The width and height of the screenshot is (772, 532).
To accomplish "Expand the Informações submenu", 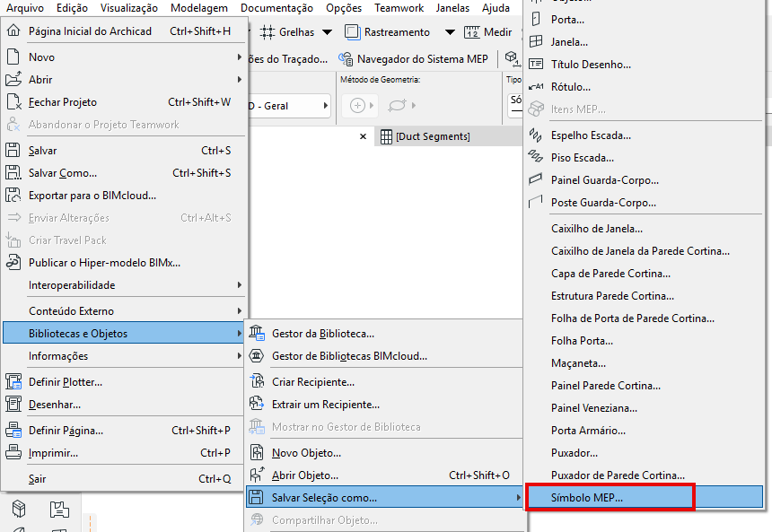I will (x=124, y=355).
